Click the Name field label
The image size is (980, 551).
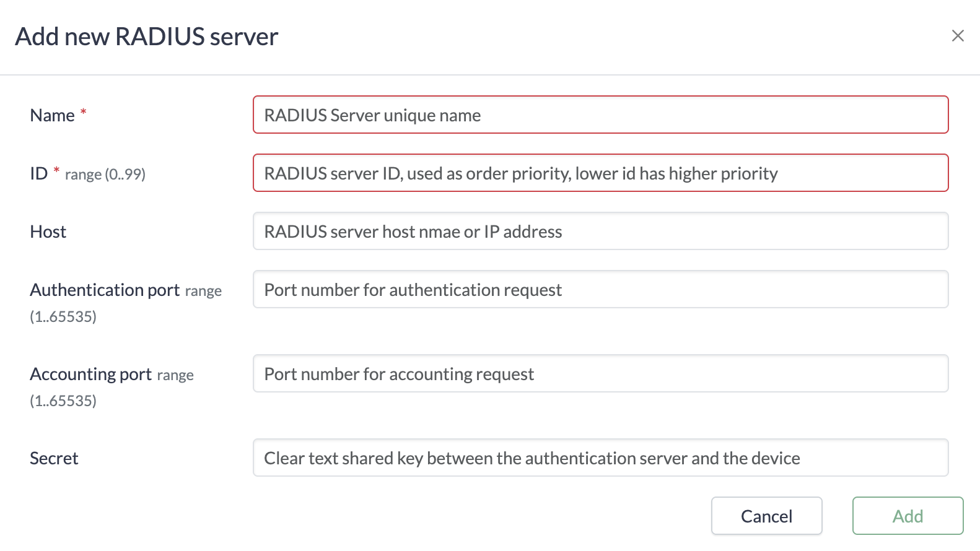52,116
